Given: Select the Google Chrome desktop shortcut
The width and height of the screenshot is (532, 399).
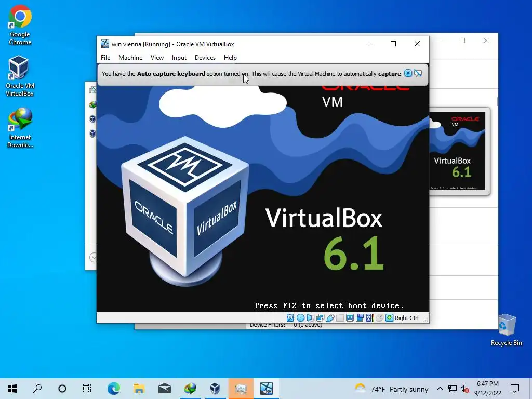Looking at the screenshot, I should 20,25.
